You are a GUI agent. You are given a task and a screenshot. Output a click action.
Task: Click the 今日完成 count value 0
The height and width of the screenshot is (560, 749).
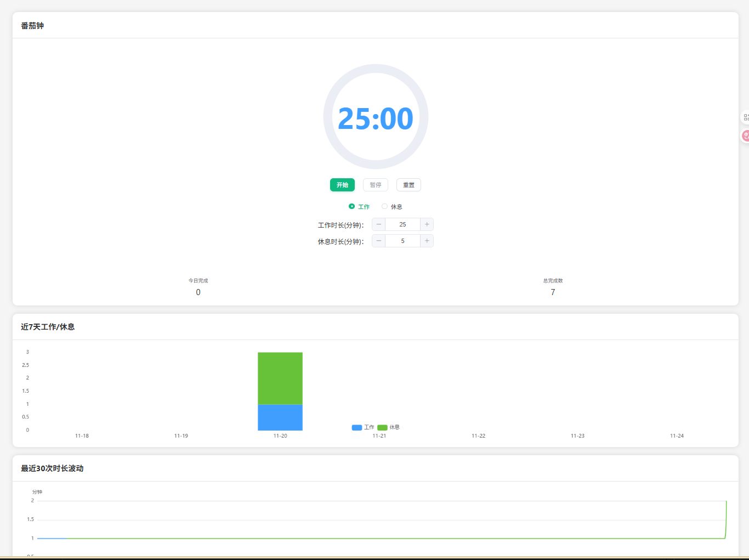point(198,292)
